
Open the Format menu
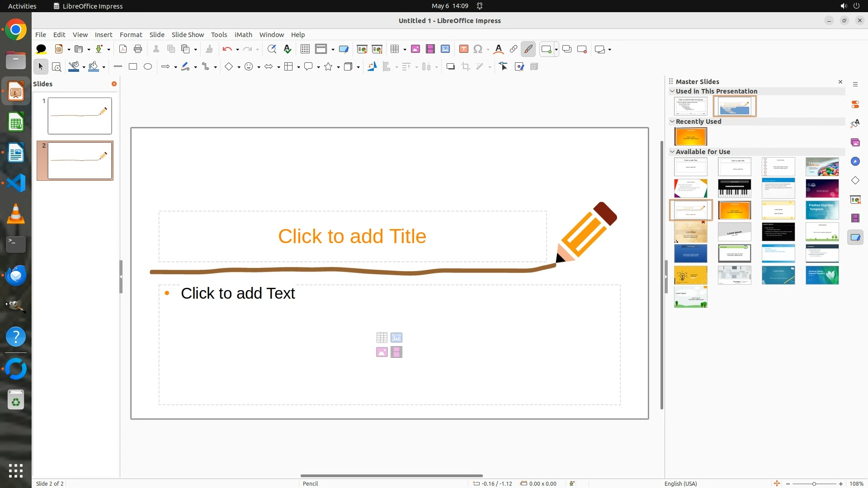click(x=131, y=35)
